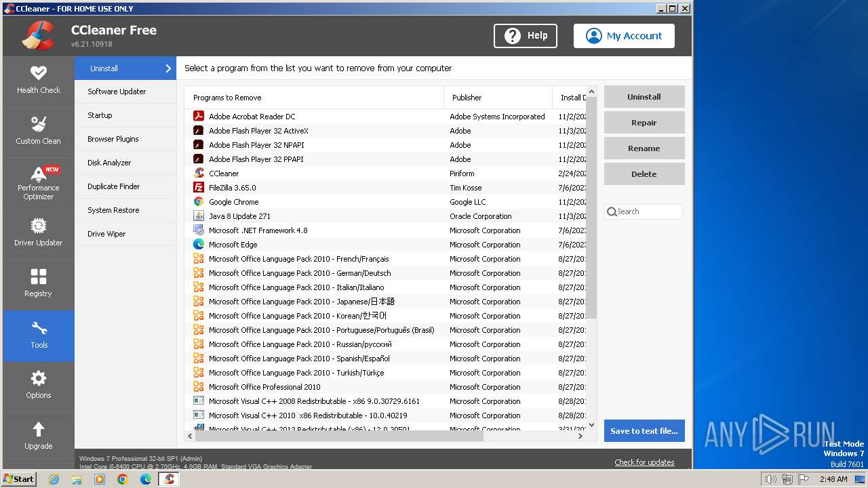This screenshot has width=868, height=488.
Task: Open the Duplicate Finder tool
Action: pyautogui.click(x=125, y=186)
